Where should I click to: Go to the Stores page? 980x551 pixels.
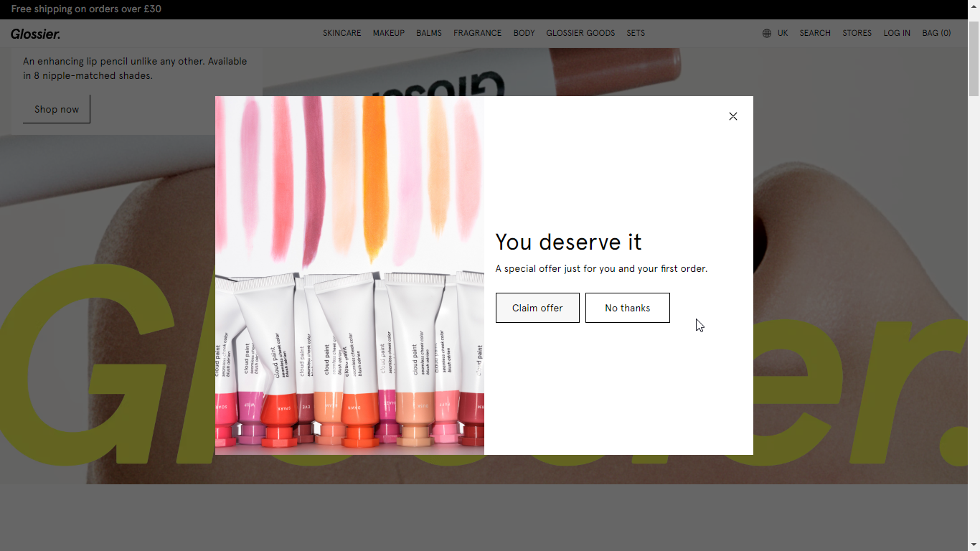(x=857, y=33)
